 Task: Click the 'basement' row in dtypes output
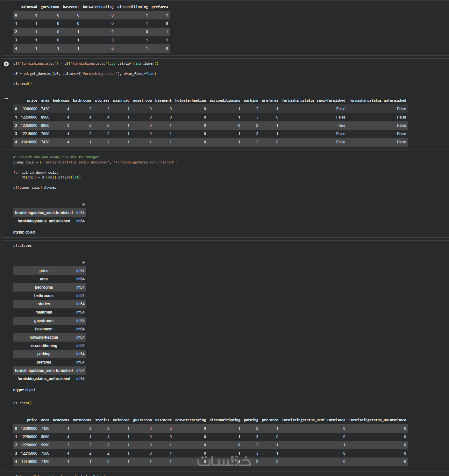pyautogui.click(x=44, y=329)
